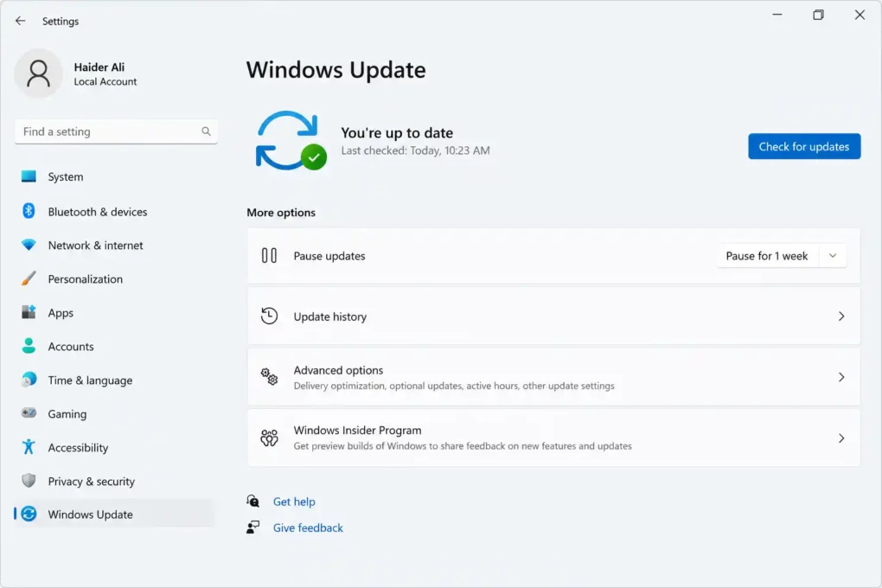This screenshot has width=882, height=588.
Task: Open the Get help link
Action: pos(294,502)
